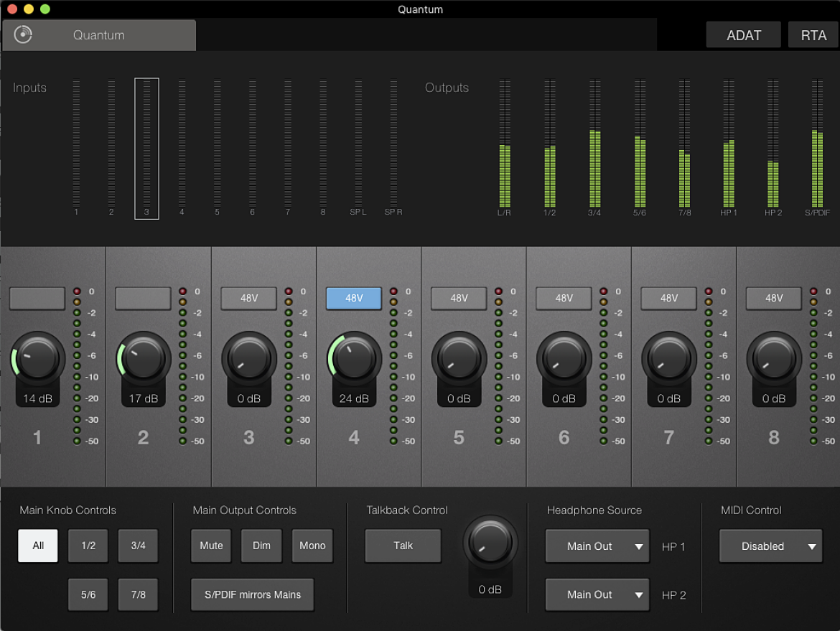Click the Talkback level knob
Viewport: 840px width, 631px height.
tap(490, 542)
